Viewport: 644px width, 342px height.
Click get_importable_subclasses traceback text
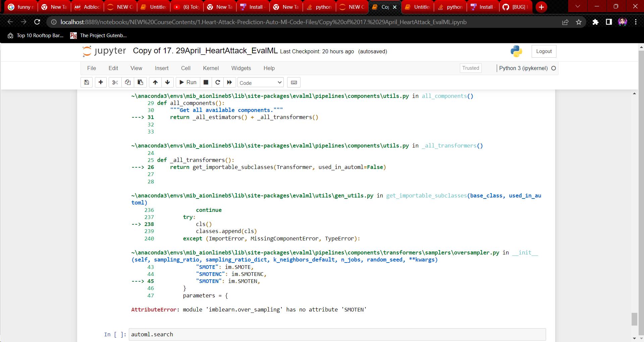(426, 196)
